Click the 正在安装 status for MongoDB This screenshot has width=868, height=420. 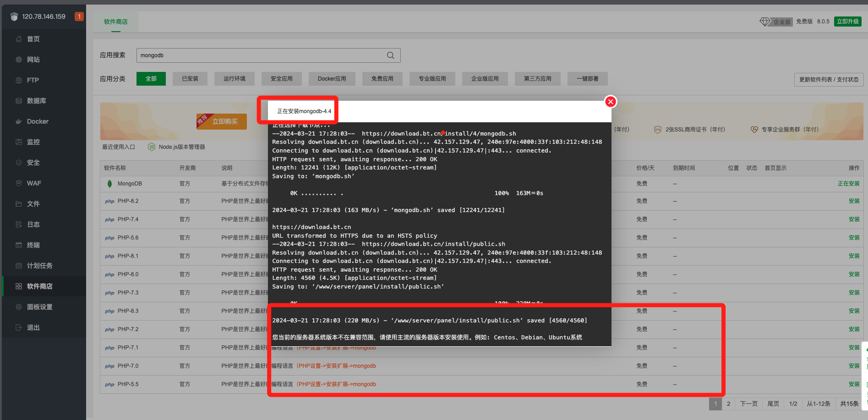848,184
